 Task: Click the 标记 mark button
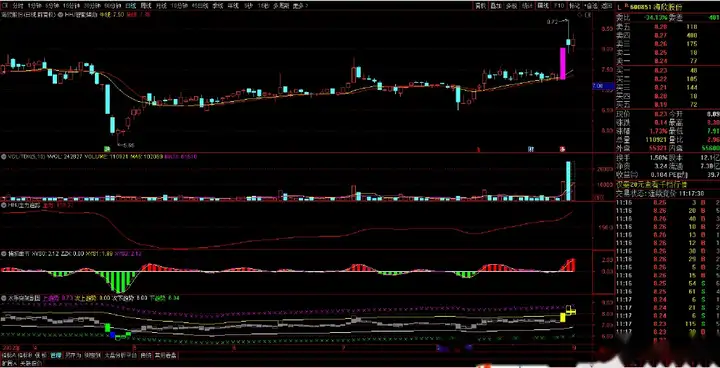tap(574, 6)
